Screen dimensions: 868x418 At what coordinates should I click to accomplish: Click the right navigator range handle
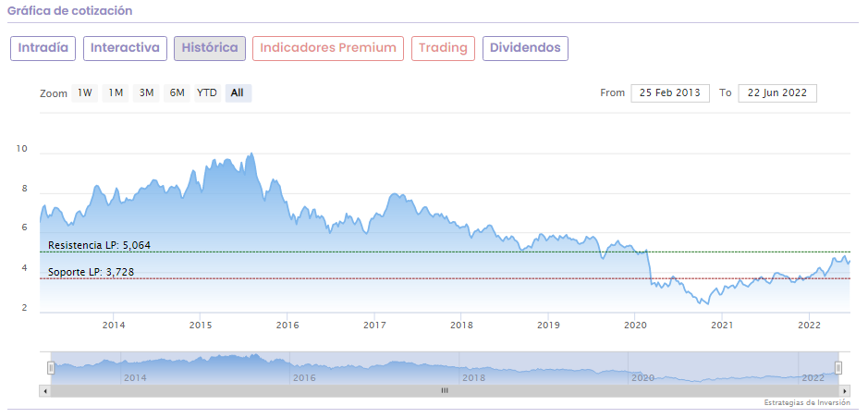pyautogui.click(x=838, y=367)
